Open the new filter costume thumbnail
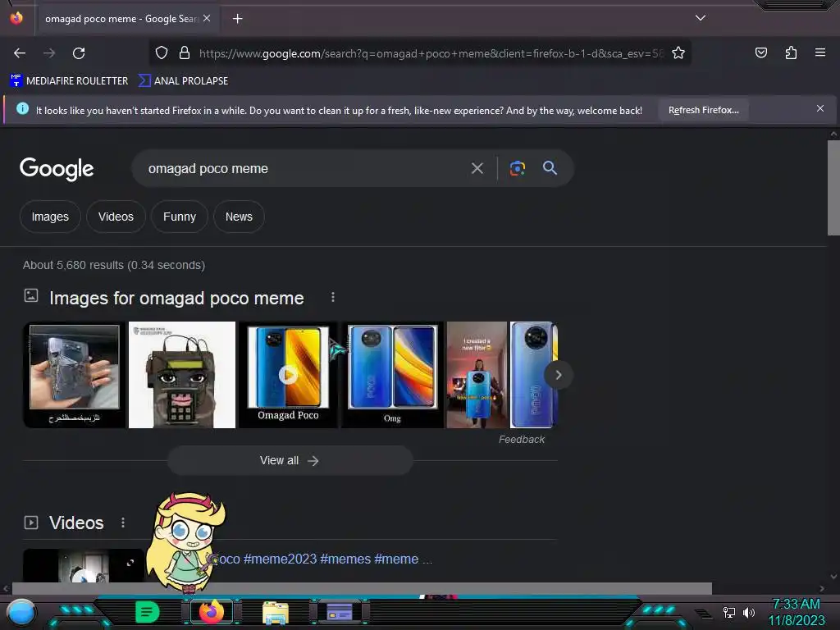Screen dimensions: 840x630 pos(477,374)
